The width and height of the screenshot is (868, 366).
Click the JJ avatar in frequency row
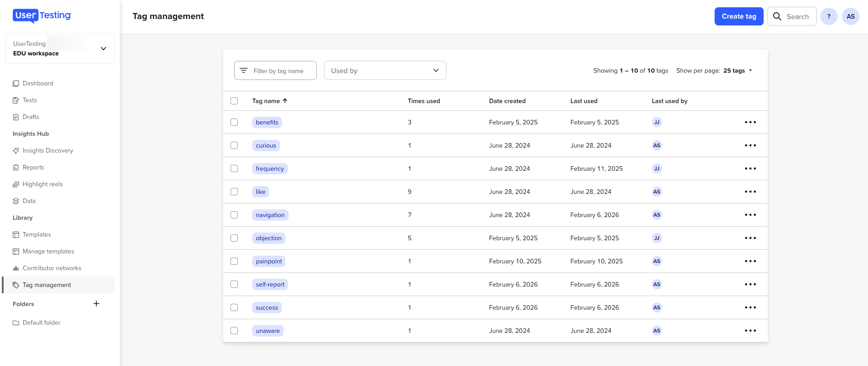tap(657, 168)
